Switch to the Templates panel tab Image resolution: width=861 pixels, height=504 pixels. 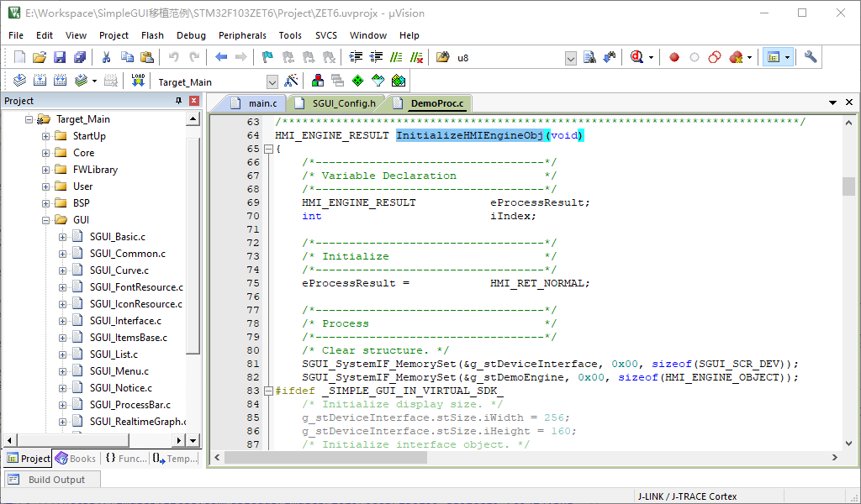pyautogui.click(x=175, y=459)
